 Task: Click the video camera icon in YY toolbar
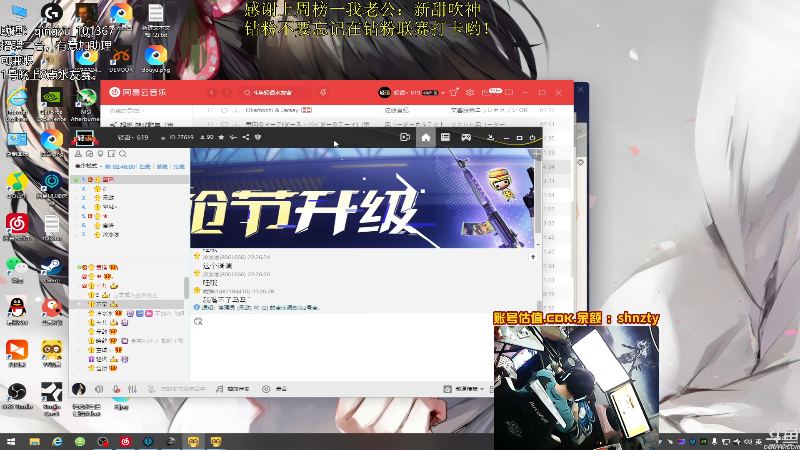point(405,137)
